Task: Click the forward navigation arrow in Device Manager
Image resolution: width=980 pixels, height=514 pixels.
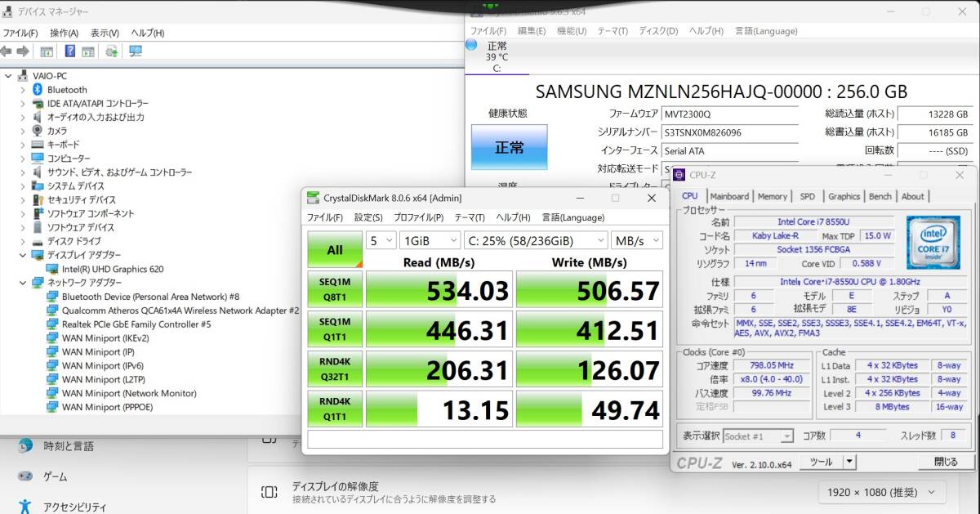Action: click(x=24, y=51)
